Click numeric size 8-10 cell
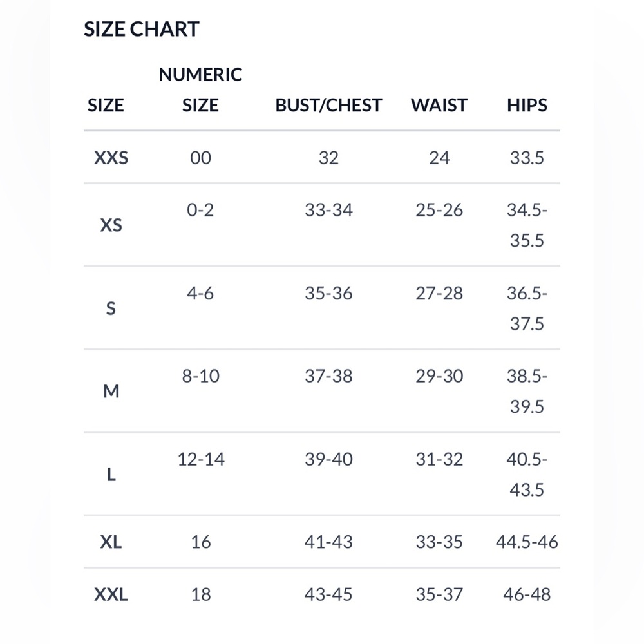 point(200,376)
